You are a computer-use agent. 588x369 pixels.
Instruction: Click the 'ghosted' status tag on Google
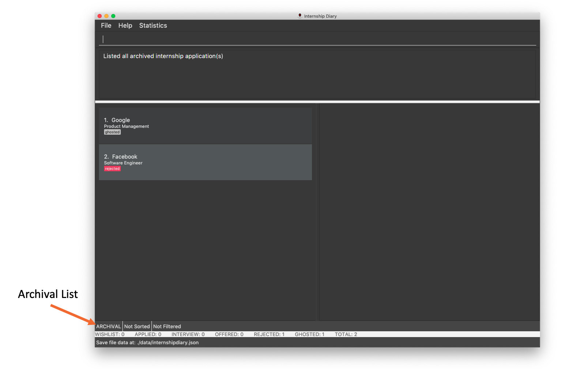(112, 132)
